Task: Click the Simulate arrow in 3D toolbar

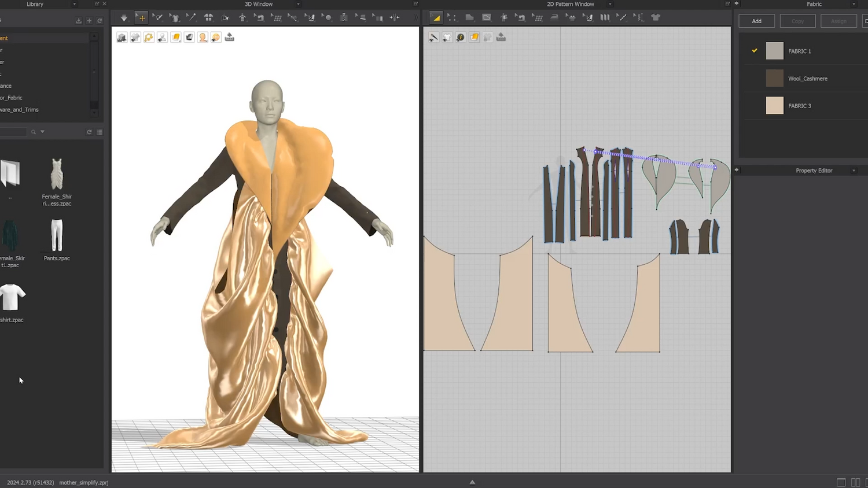Action: [124, 18]
